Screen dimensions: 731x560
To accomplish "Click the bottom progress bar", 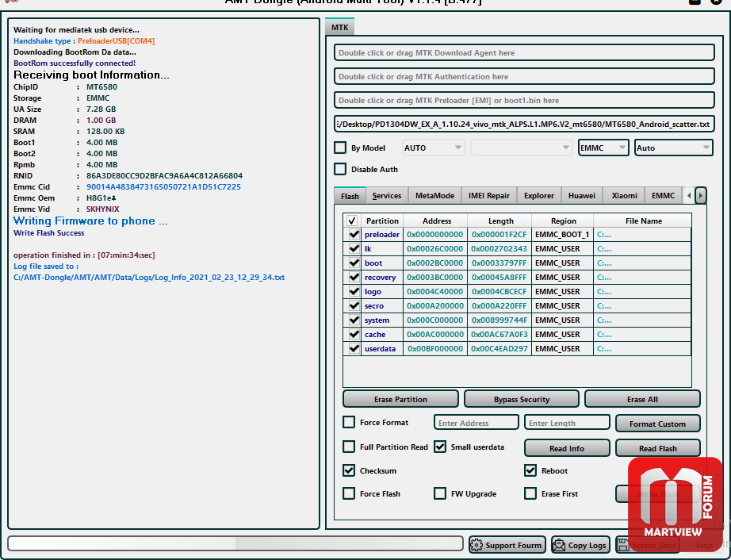I will coord(235,543).
